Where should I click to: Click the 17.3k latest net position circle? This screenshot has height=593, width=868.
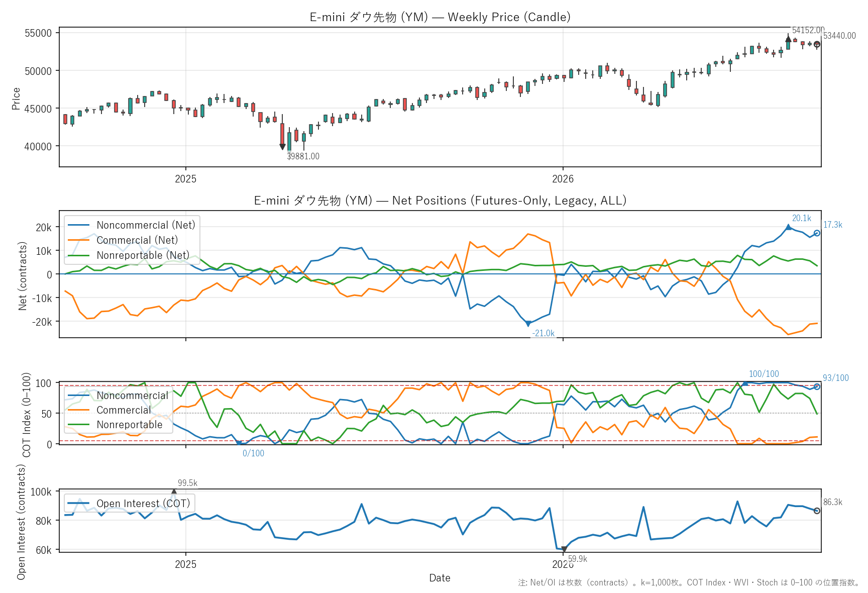[817, 233]
